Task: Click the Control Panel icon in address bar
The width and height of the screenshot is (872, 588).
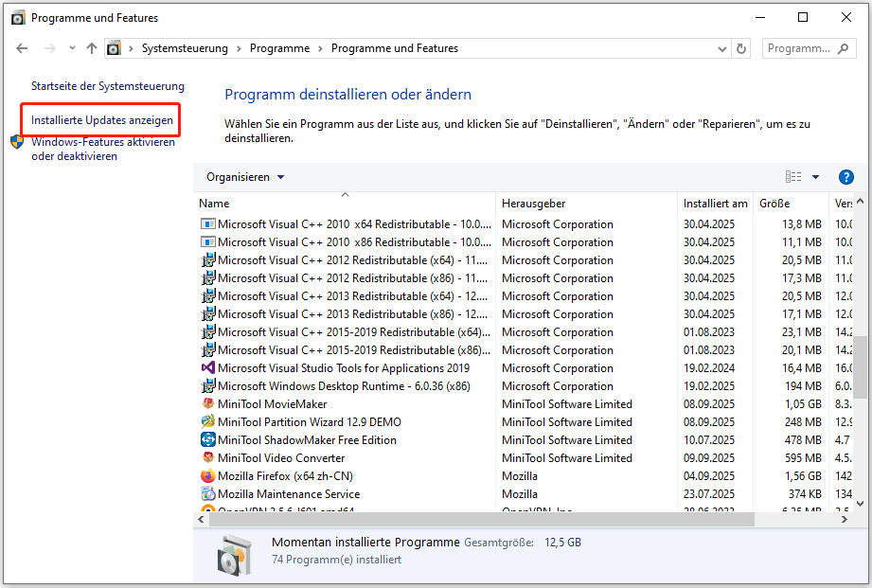Action: (x=114, y=48)
